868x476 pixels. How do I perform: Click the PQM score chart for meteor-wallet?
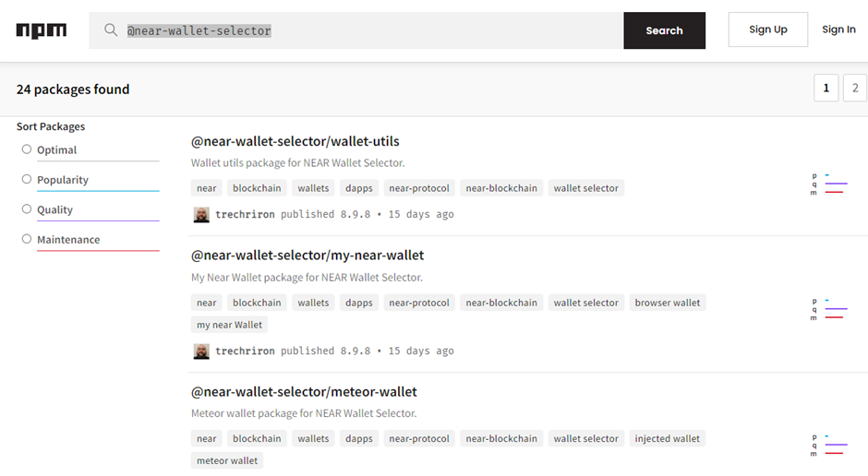(x=828, y=445)
